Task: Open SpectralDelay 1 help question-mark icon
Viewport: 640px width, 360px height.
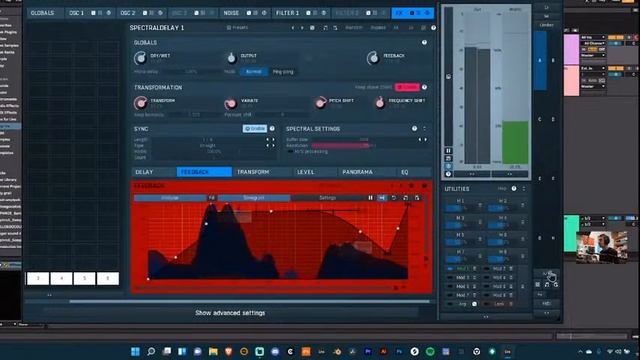Action: tap(433, 28)
